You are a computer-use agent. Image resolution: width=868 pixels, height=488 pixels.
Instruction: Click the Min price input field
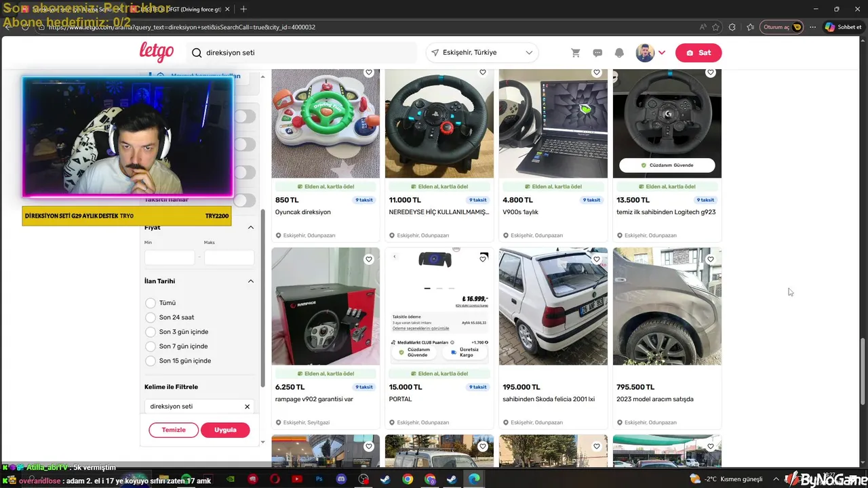(x=170, y=258)
